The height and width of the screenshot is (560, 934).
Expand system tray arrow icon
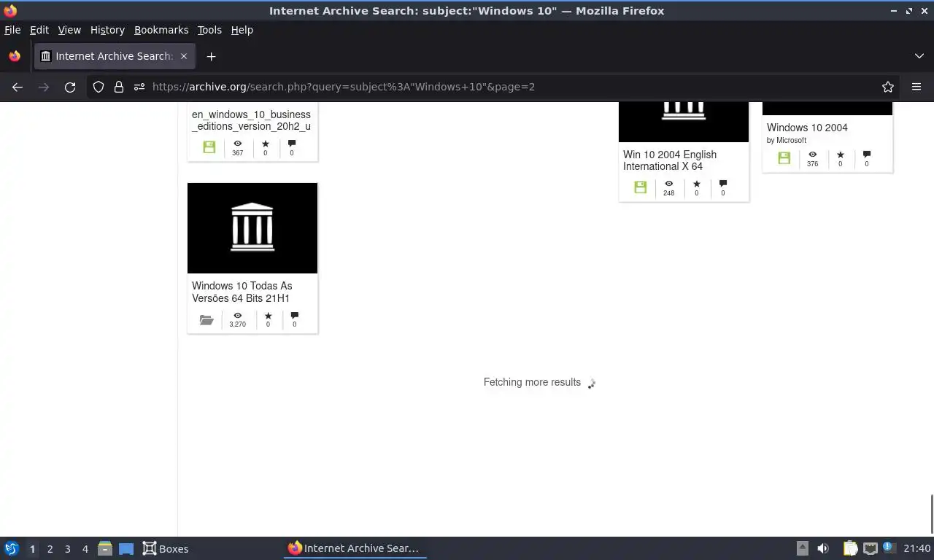[803, 549]
